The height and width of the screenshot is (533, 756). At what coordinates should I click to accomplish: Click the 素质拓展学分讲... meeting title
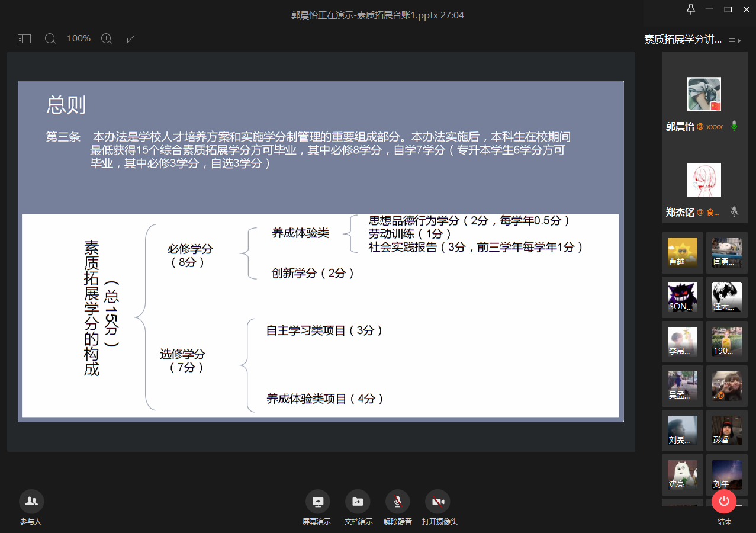click(x=683, y=40)
